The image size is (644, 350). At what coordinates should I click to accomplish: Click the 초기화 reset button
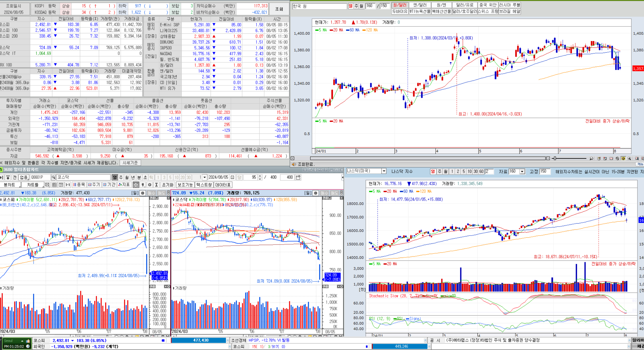pyautogui.click(x=168, y=185)
